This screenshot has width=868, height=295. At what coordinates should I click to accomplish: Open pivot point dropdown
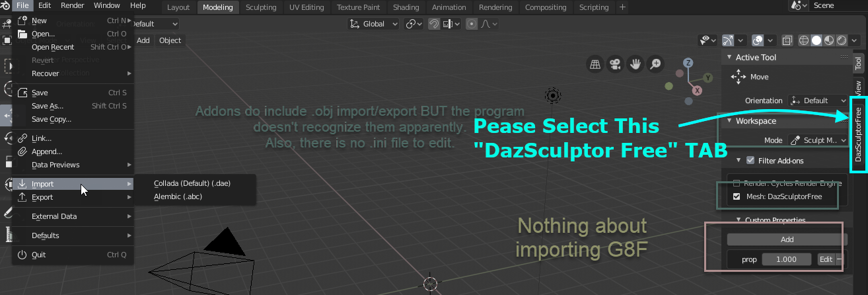tap(414, 24)
